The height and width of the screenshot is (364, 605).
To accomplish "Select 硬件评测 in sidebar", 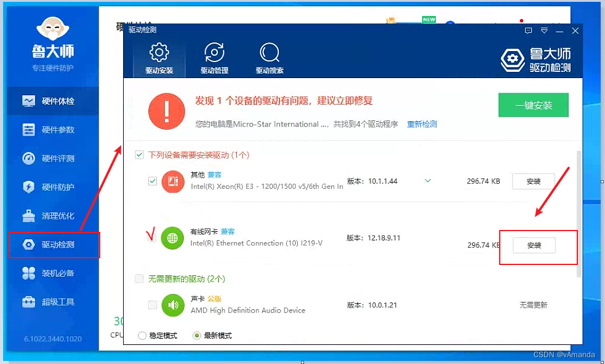I will pos(53,158).
